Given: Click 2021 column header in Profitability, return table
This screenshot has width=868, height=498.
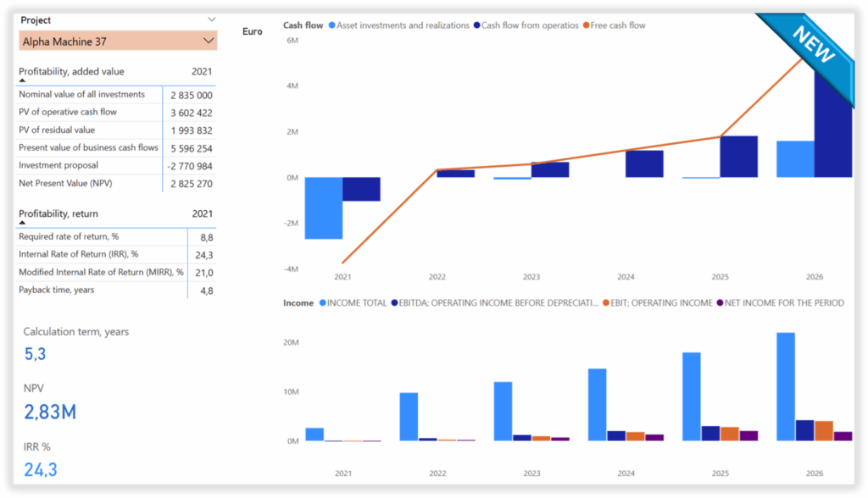Looking at the screenshot, I should coord(202,214).
